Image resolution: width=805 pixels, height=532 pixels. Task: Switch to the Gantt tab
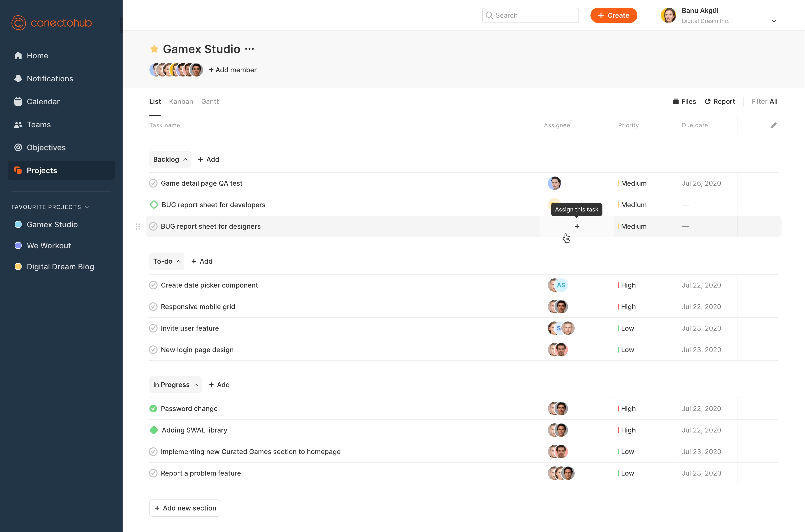click(x=210, y=101)
